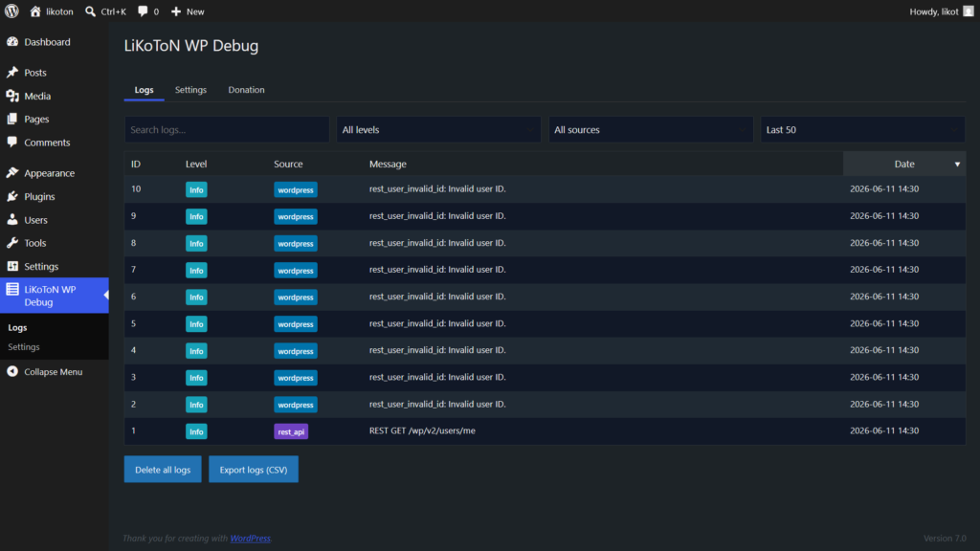
Task: Click the wordpress source badge in row 2
Action: pyautogui.click(x=296, y=405)
